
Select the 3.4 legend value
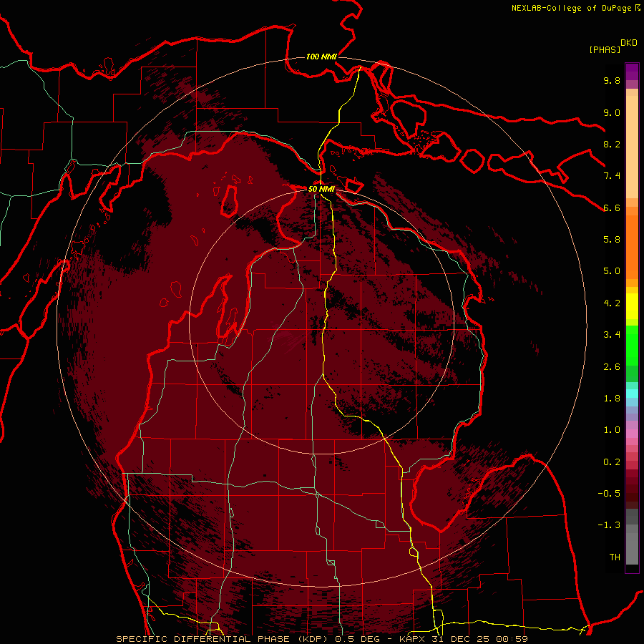(x=612, y=335)
